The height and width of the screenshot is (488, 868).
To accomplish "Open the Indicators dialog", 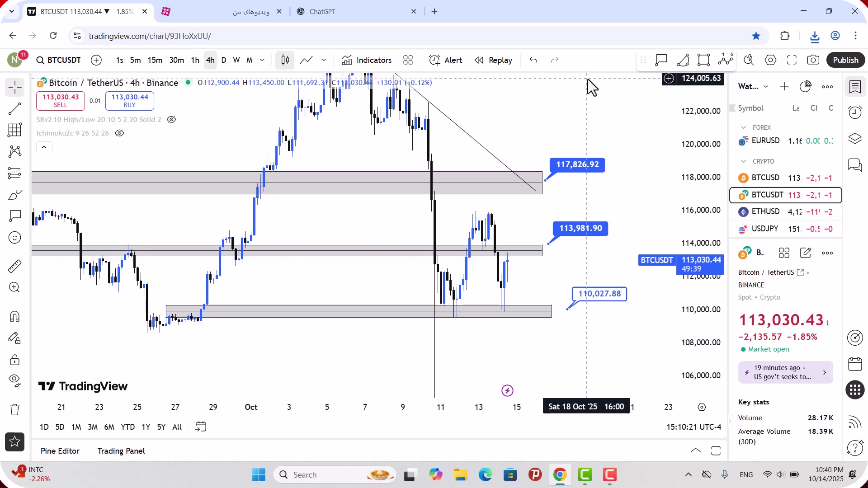I will pyautogui.click(x=367, y=60).
